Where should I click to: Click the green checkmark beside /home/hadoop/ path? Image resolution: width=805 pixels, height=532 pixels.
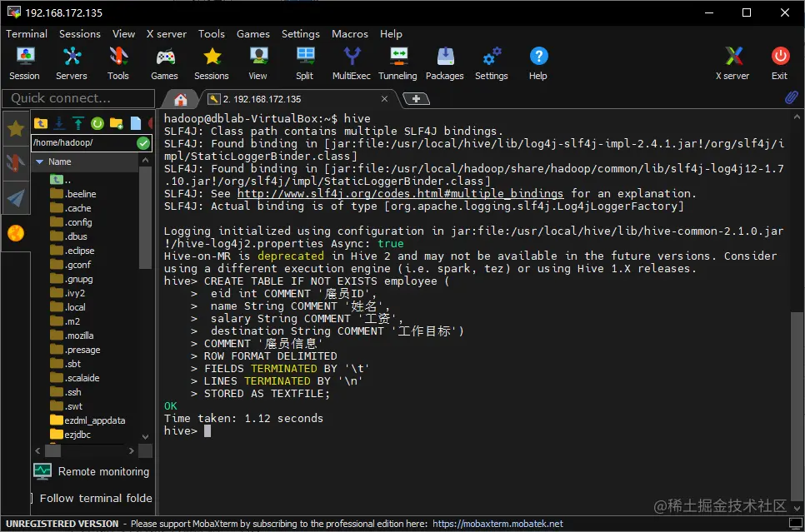coord(143,143)
